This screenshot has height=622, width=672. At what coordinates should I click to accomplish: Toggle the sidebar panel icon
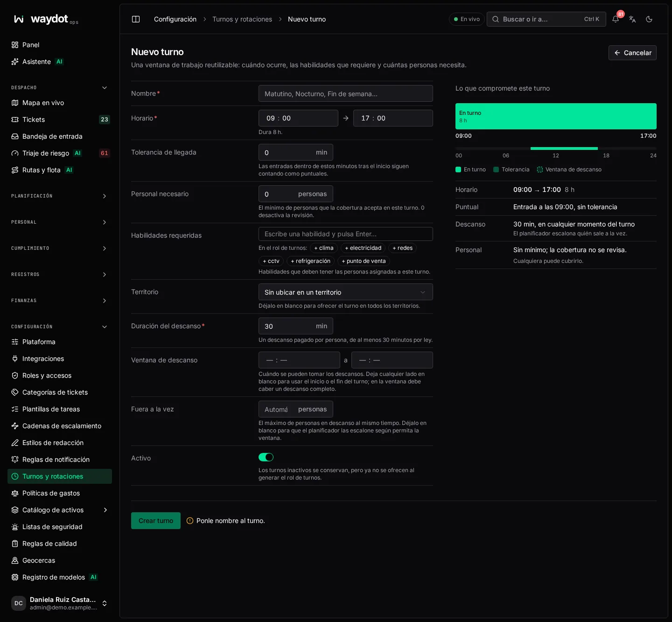(x=136, y=19)
